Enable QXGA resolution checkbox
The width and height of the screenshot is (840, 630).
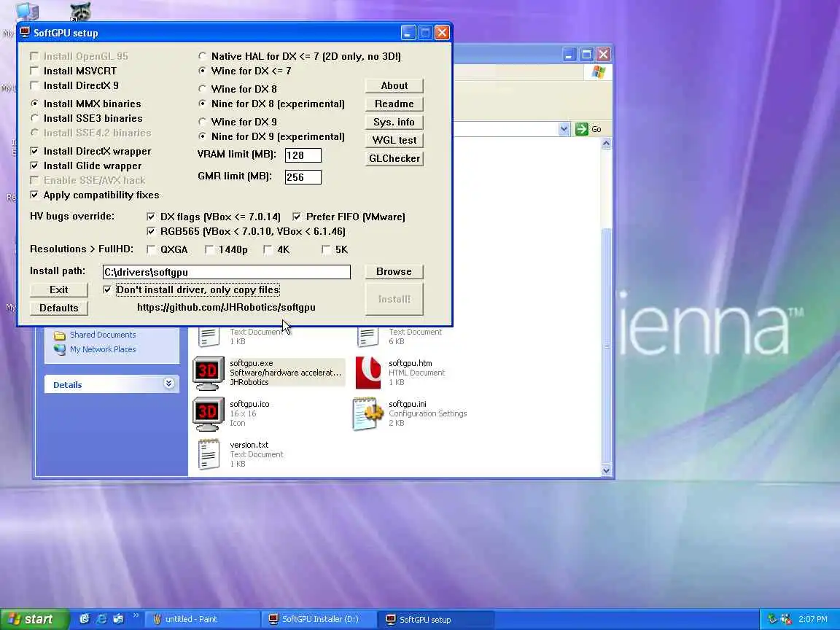(151, 249)
